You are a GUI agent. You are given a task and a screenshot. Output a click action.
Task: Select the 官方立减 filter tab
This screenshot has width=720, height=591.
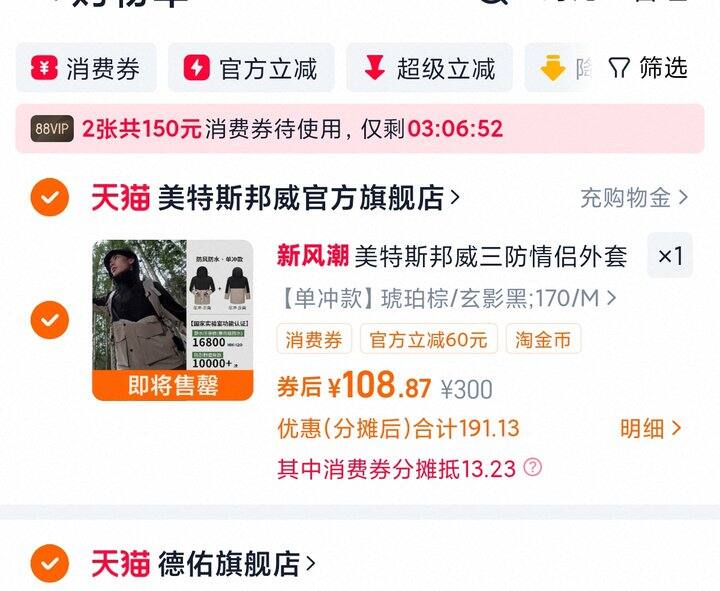251,68
